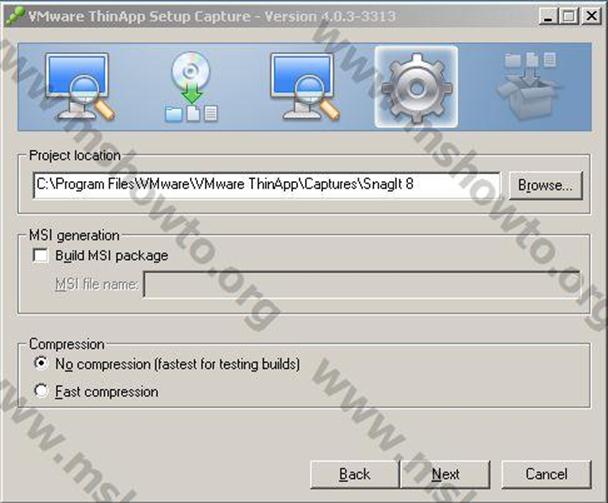
Task: Click the install application disc step icon
Action: [x=191, y=87]
